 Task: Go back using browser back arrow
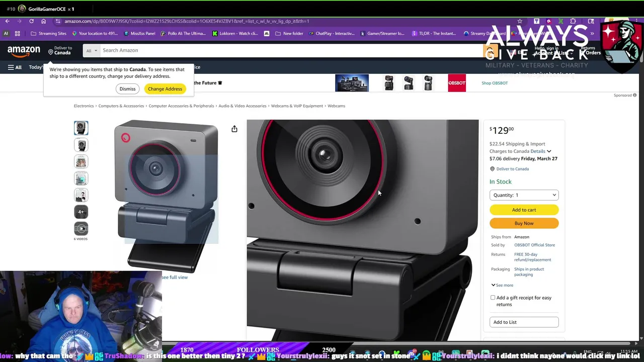click(7, 21)
